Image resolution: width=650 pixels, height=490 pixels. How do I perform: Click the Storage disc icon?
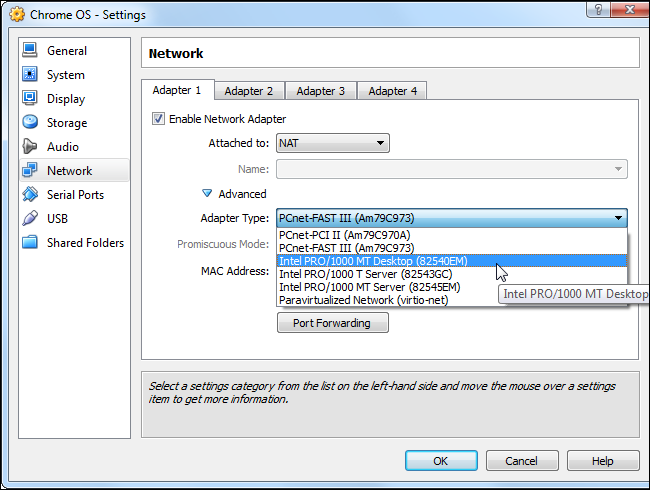[30, 122]
